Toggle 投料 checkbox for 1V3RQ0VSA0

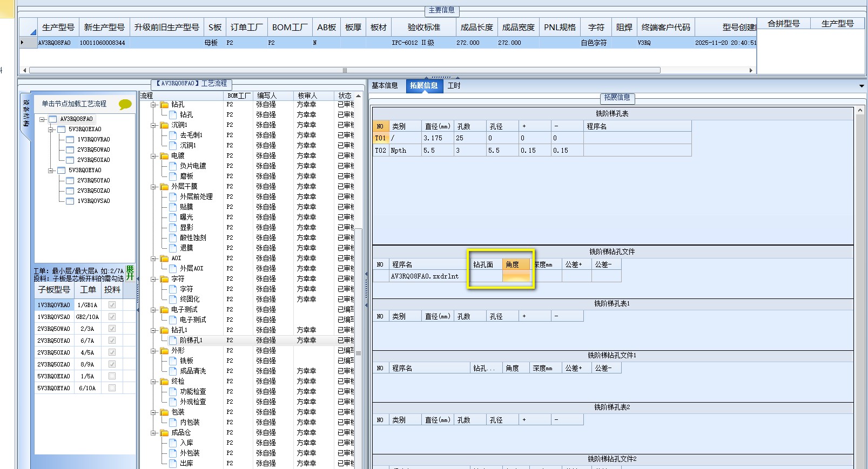[x=112, y=317]
